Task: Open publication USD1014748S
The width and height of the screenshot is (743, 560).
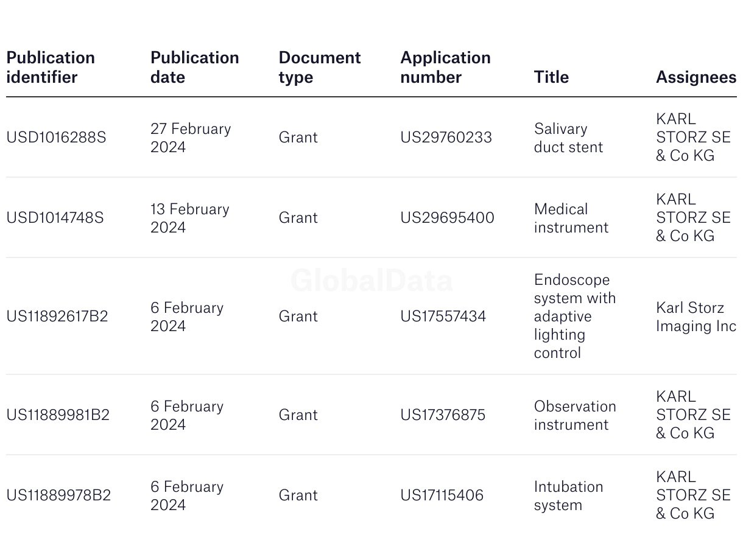Action: (55, 217)
